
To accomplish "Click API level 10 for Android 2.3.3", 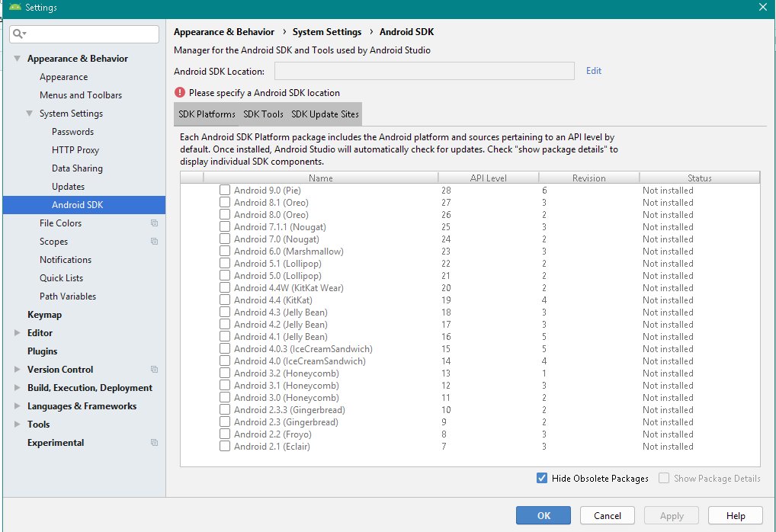I will (446, 410).
